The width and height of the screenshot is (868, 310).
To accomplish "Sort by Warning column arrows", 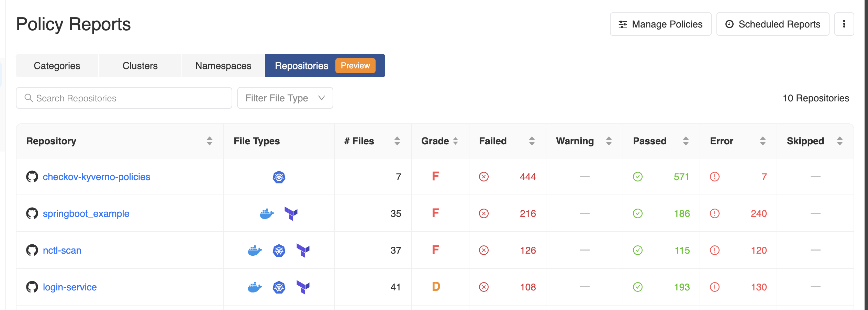I will tap(609, 141).
